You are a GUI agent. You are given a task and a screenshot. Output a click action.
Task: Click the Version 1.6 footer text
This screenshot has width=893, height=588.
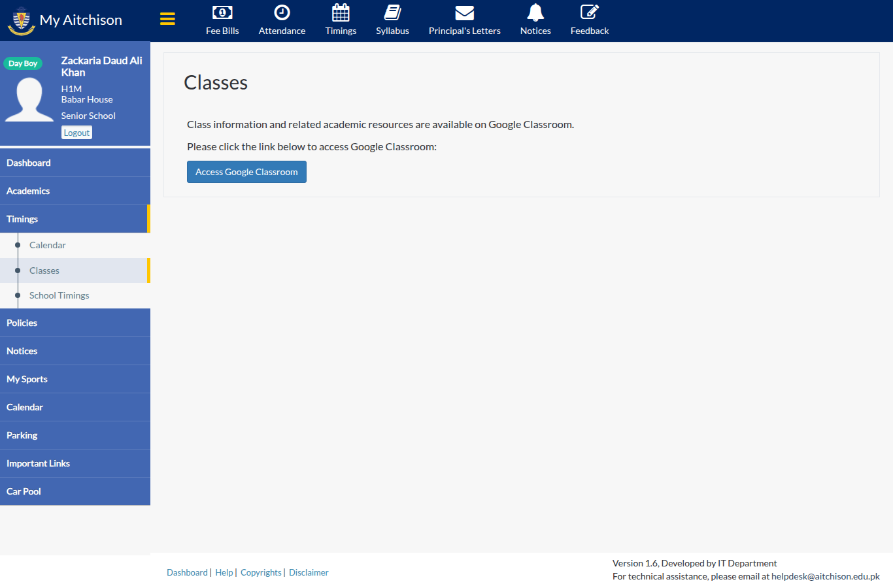[x=694, y=563]
